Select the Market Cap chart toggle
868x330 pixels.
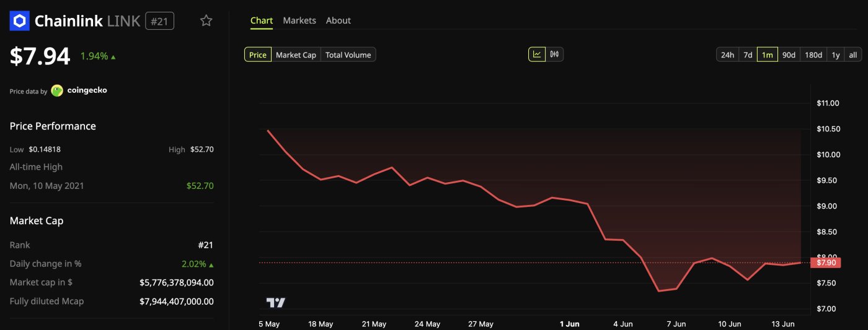coord(296,55)
